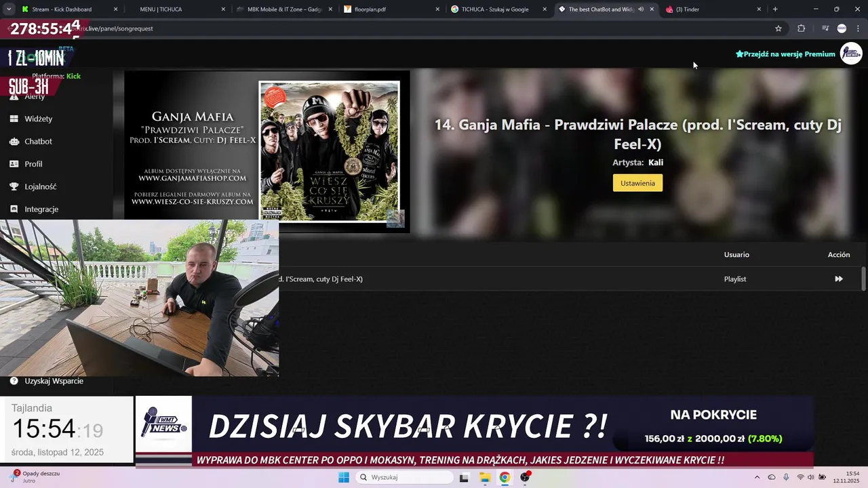868x488 pixels.
Task: Switch to the floorplan.pdf tab
Action: tap(391, 9)
